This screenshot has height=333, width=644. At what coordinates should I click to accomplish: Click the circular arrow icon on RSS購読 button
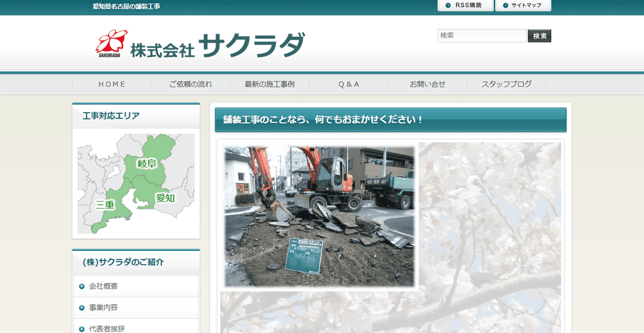point(448,6)
